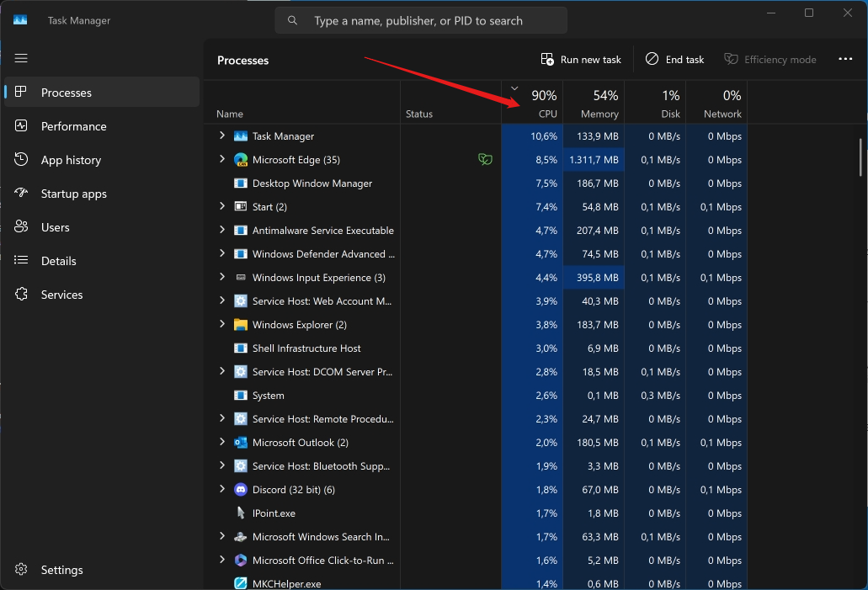868x590 pixels.
Task: Click the process search input field
Action: (x=429, y=20)
